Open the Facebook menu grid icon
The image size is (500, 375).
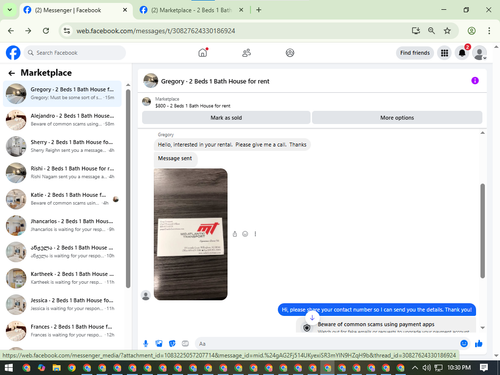pyautogui.click(x=444, y=53)
